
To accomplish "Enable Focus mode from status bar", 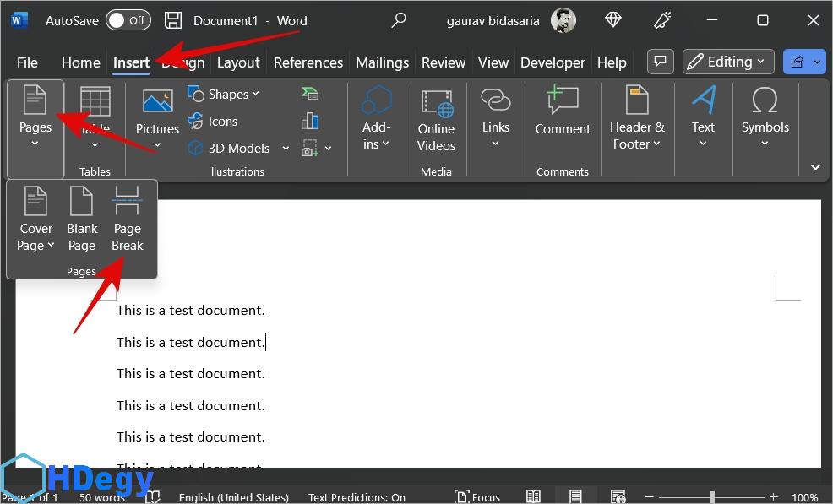I will pyautogui.click(x=477, y=497).
